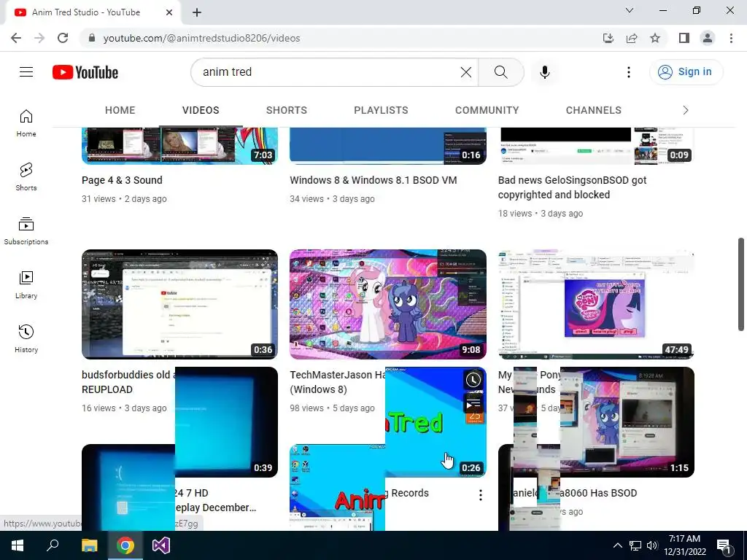Open Chrome three-dot menu

[x=731, y=38]
